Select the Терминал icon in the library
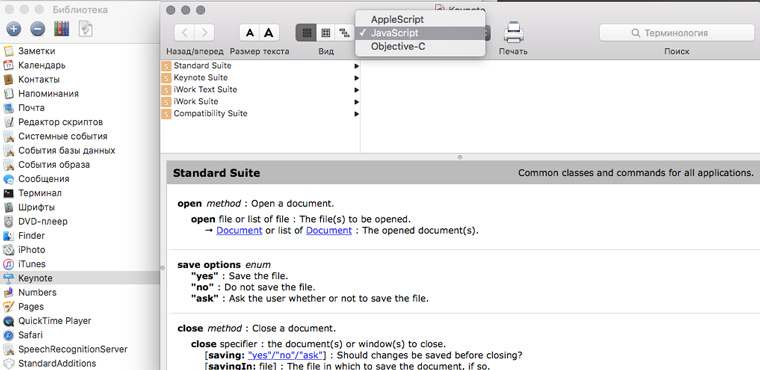 coord(8,193)
